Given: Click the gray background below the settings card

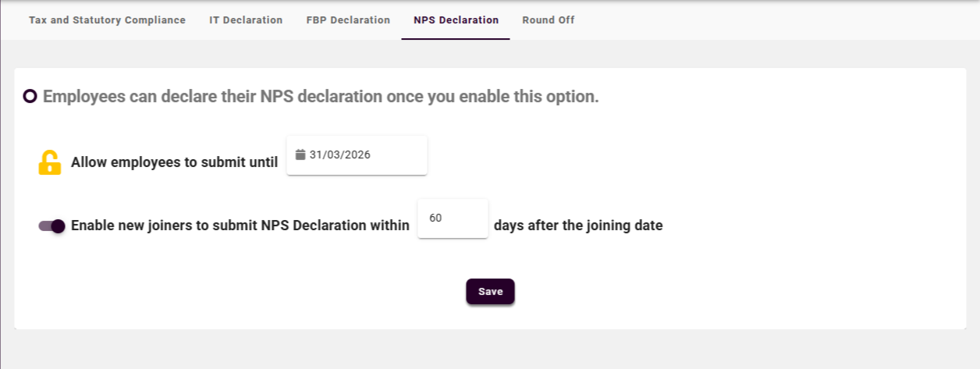Looking at the screenshot, I should 490,349.
